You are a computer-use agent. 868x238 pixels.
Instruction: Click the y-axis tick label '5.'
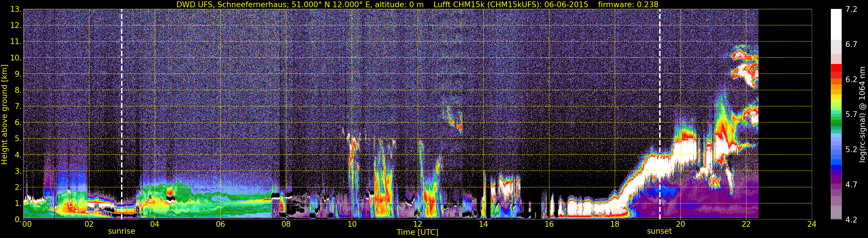click(18, 139)
